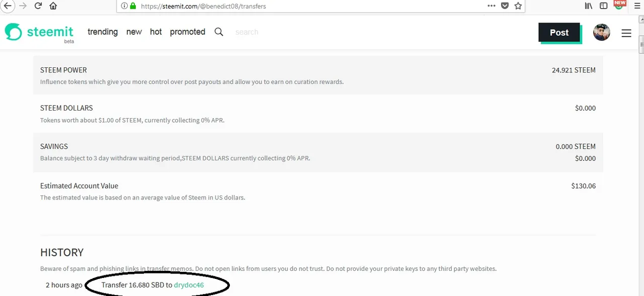
Task: Click the Estimated Account Value label
Action: [79, 186]
